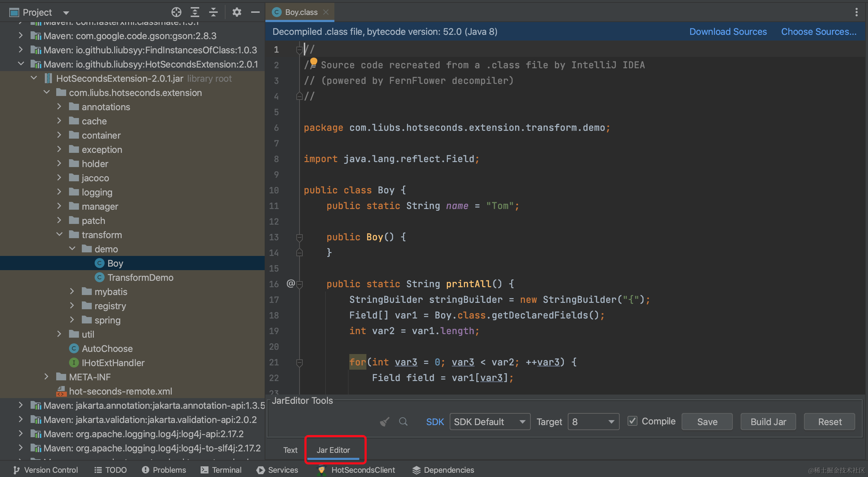Click the broom clean icon in JarEditor Tools
Screen dimensions: 868x477
(385, 422)
